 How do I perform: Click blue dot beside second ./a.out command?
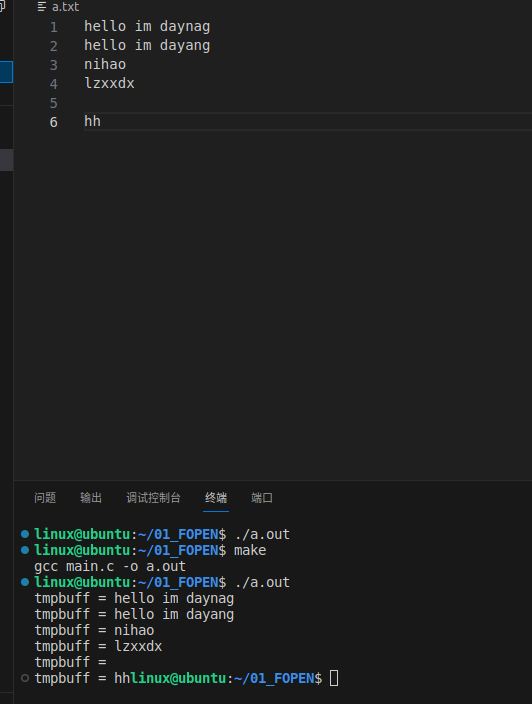pyautogui.click(x=25, y=582)
